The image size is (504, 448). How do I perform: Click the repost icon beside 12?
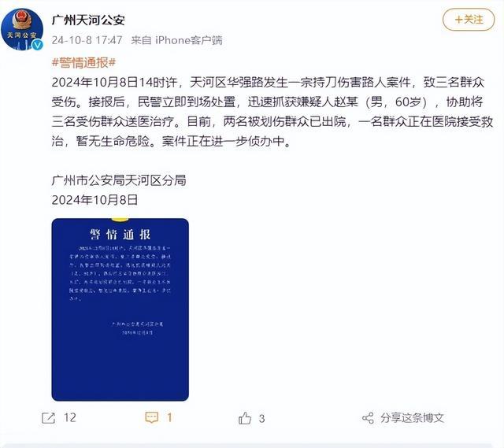pos(49,418)
